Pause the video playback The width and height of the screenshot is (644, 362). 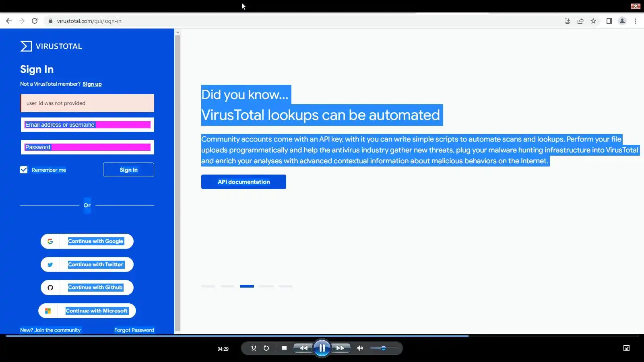[322, 348]
